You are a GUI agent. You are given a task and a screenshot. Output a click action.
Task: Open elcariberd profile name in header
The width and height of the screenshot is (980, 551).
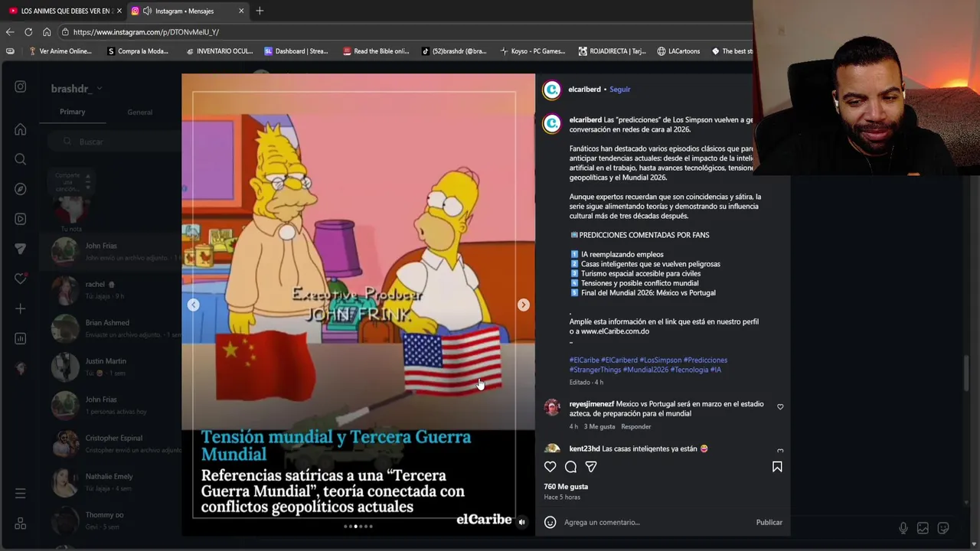[584, 90]
